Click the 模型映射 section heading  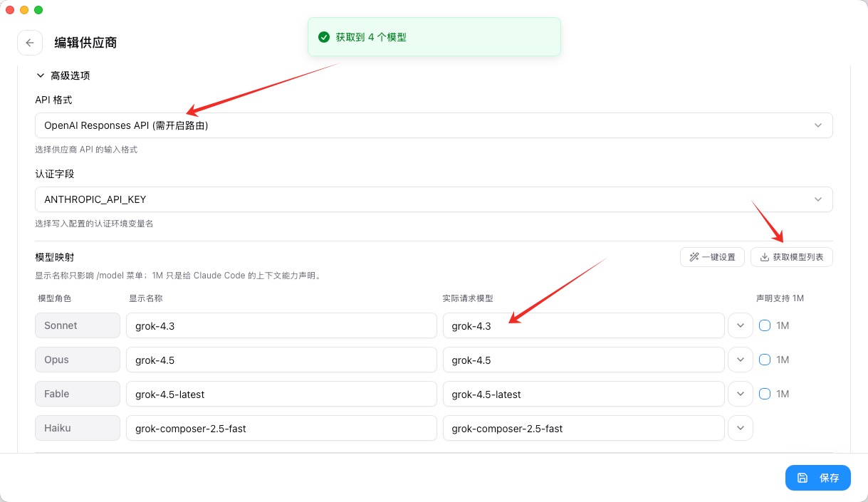pyautogui.click(x=54, y=256)
